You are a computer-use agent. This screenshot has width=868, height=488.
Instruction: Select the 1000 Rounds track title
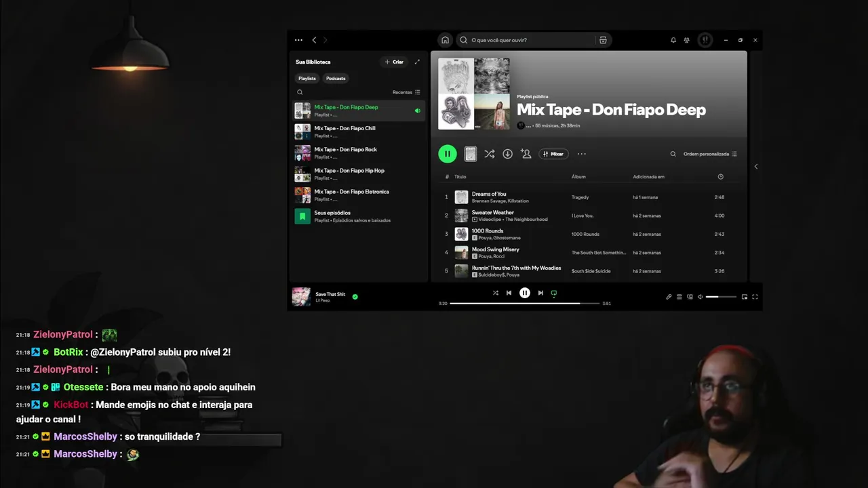click(x=488, y=231)
